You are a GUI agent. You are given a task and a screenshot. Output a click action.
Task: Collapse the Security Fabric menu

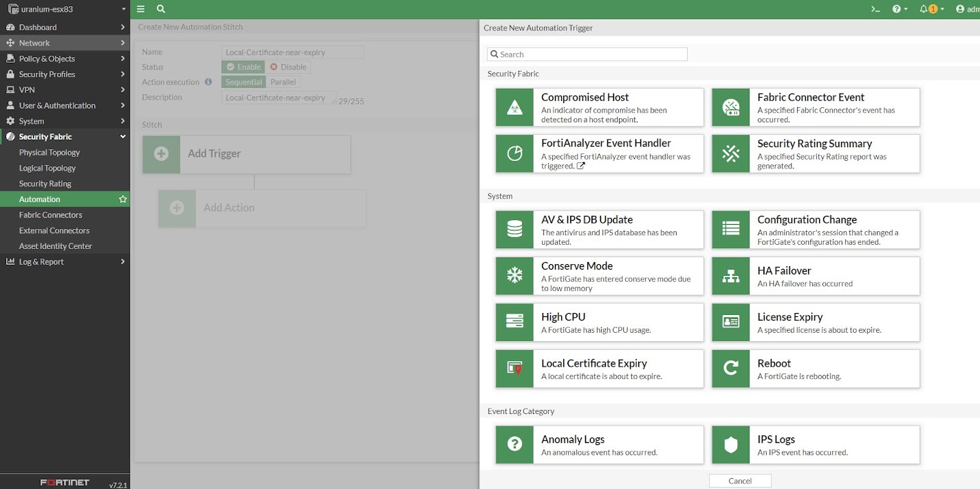[x=65, y=137]
